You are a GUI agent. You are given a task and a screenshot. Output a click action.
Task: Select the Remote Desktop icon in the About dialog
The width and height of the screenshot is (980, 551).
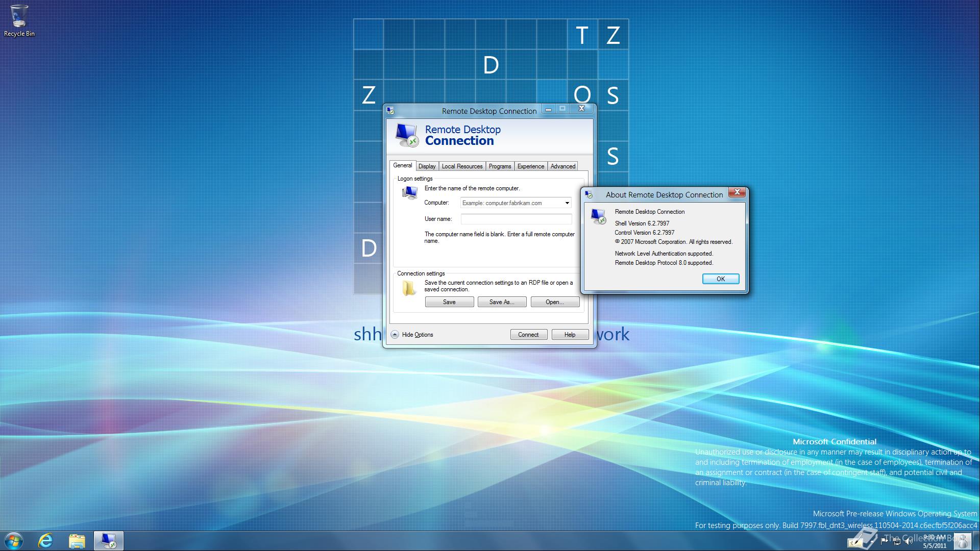click(x=598, y=216)
